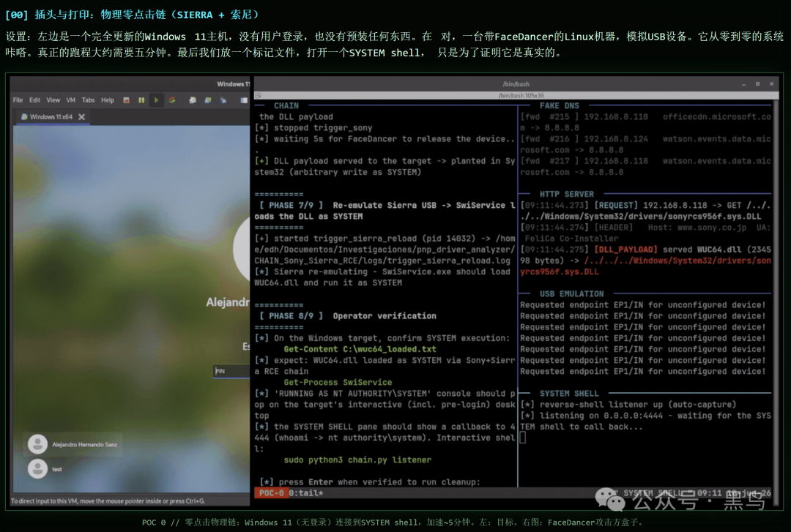Select the Windows 11 x64 tab
791x532 pixels.
tap(51, 117)
